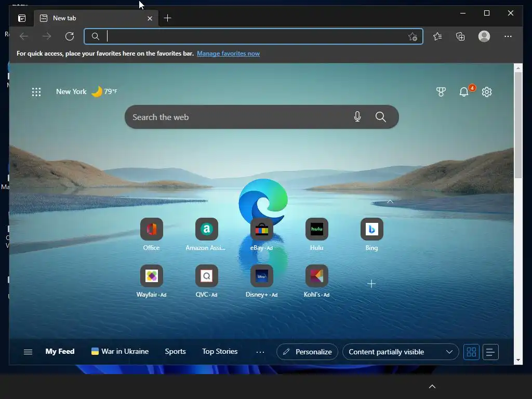Start voice search with the microphone
Image resolution: width=532 pixels, height=399 pixels.
[357, 117]
